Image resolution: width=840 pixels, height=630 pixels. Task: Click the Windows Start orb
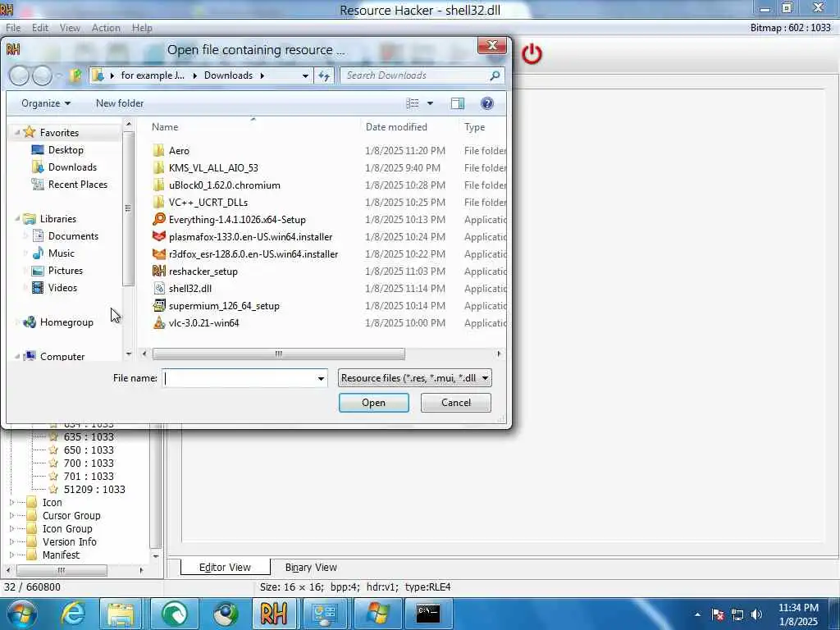click(x=21, y=614)
